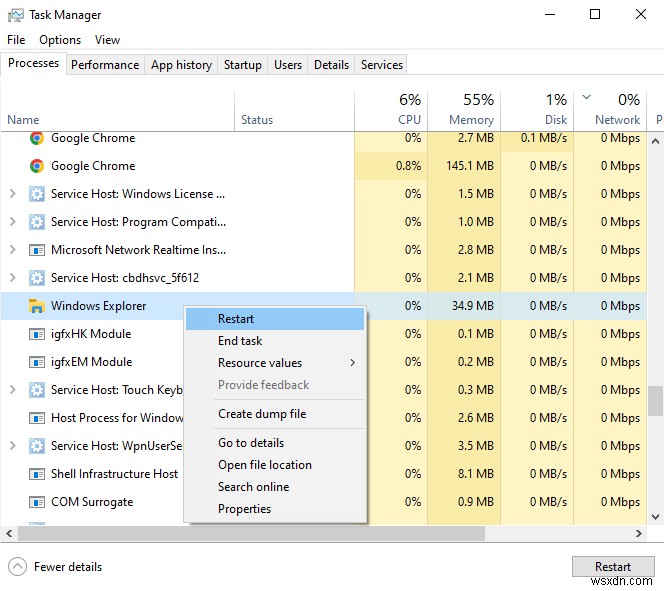This screenshot has width=664, height=591.
Task: Click the vertical scrollbar down arrow
Action: point(655,517)
